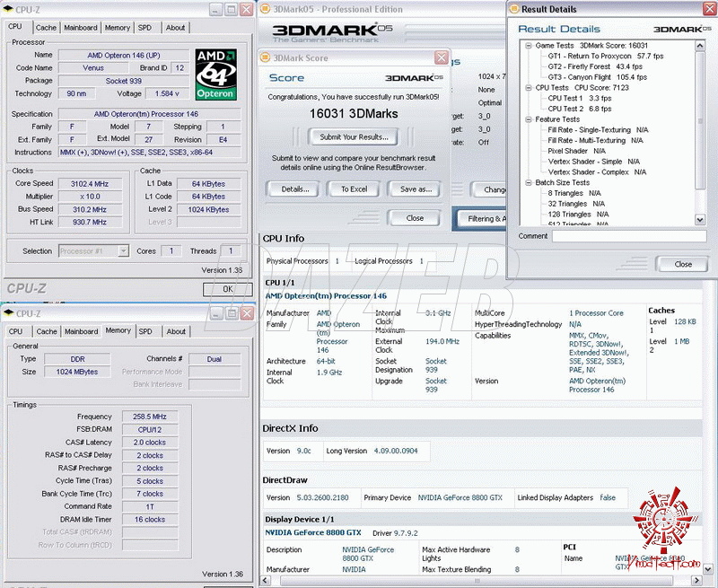The width and height of the screenshot is (718, 588).
Task: Click Bus Speed value 310.2 MHz
Action: [90, 209]
